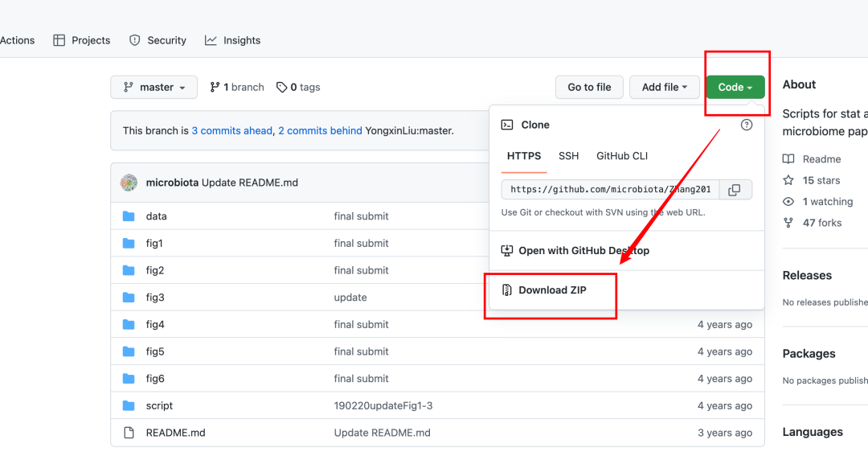The width and height of the screenshot is (868, 452).
Task: Click the YongxinLiu:master text
Action: point(408,131)
